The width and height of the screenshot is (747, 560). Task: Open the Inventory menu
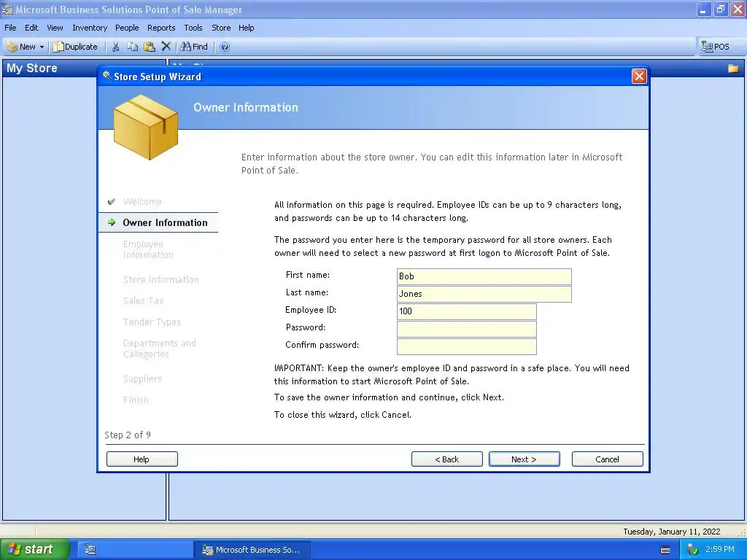(x=90, y=28)
